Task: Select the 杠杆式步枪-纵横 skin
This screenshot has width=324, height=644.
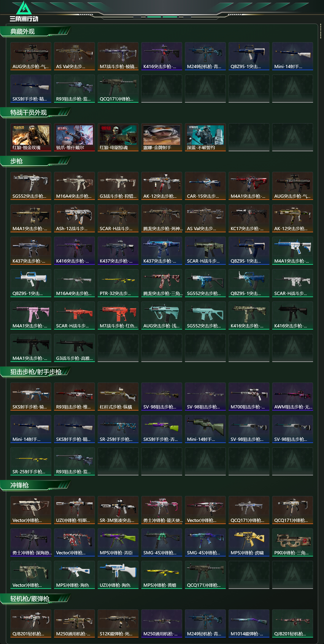Action: pos(118,397)
